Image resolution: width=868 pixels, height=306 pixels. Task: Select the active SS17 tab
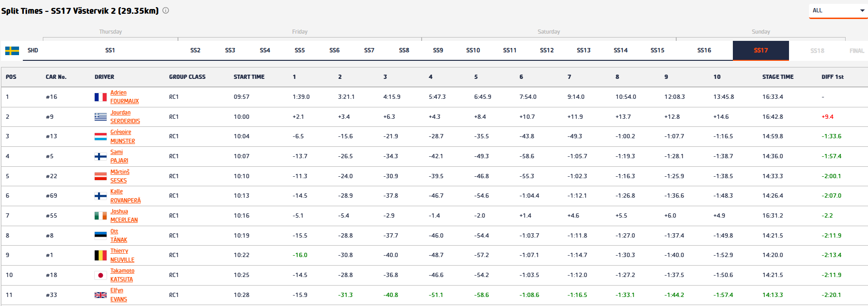tap(760, 50)
